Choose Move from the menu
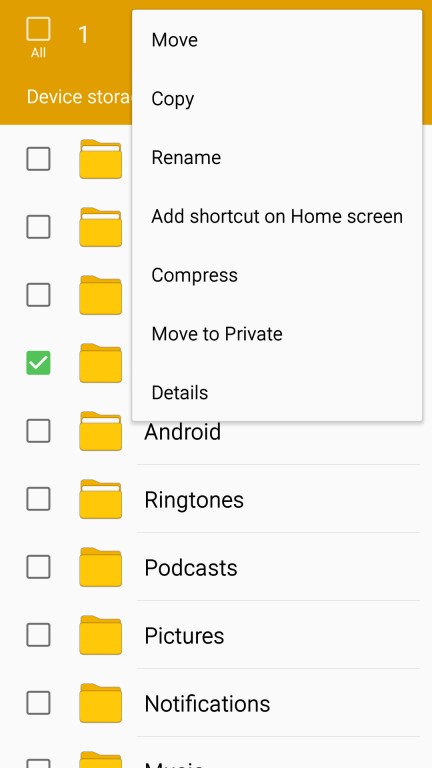Viewport: 432px width, 768px height. click(277, 40)
